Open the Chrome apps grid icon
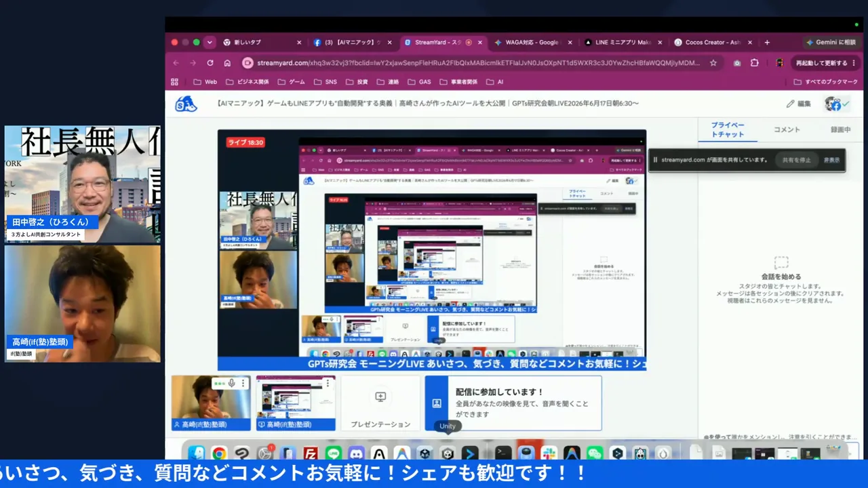This screenshot has width=868, height=488. [175, 81]
